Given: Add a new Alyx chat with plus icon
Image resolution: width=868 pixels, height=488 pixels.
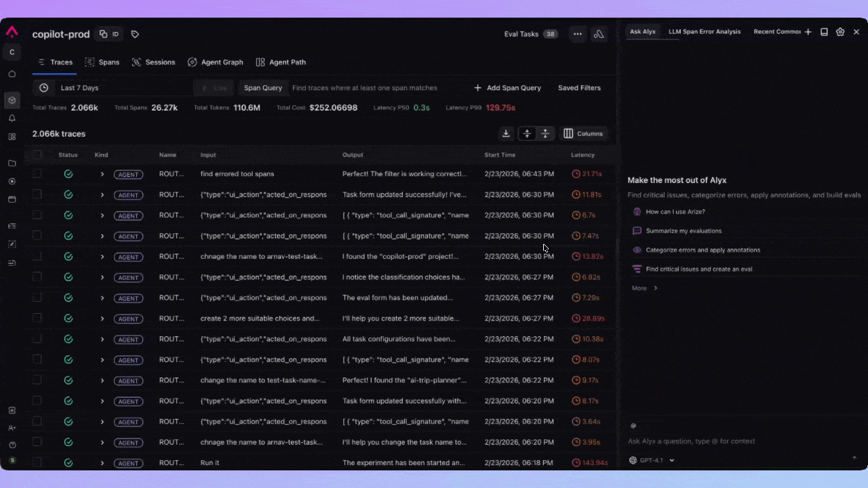Looking at the screenshot, I should click(808, 32).
